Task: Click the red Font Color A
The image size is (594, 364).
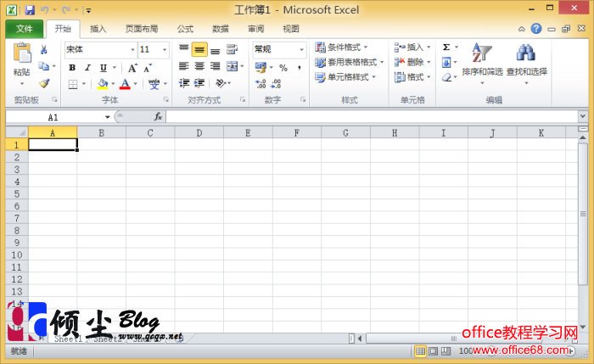Action: click(x=125, y=84)
